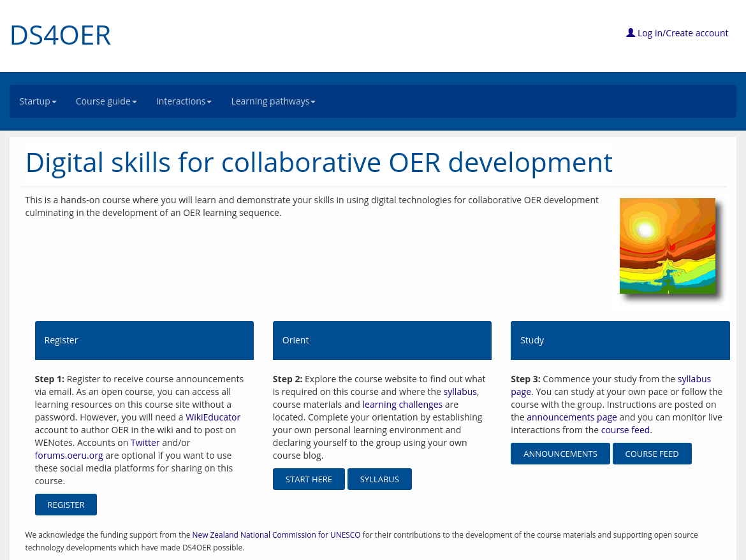The width and height of the screenshot is (746, 560).
Task: Expand the Course guide dropdown menu
Action: click(x=106, y=101)
